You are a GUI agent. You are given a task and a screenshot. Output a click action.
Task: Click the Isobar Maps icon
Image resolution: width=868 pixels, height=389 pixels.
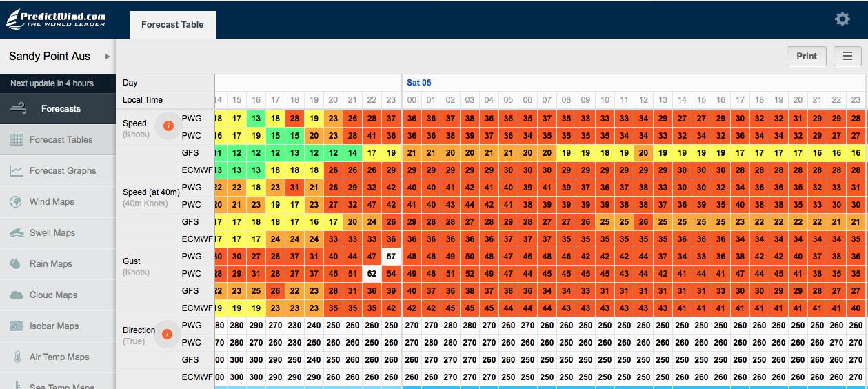[17, 326]
